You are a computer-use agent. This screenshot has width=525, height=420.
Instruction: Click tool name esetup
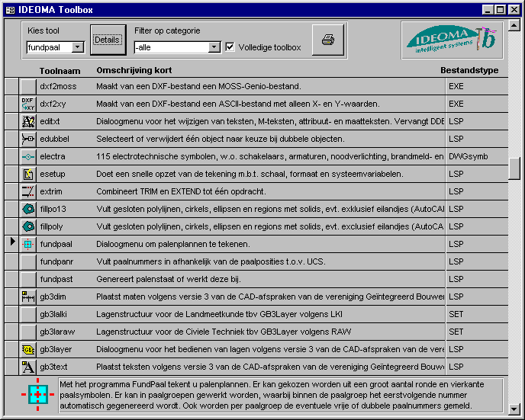(53, 174)
